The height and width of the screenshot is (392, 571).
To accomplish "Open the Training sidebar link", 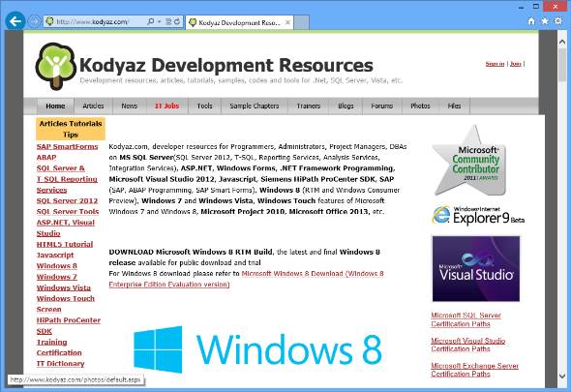I will [51, 342].
